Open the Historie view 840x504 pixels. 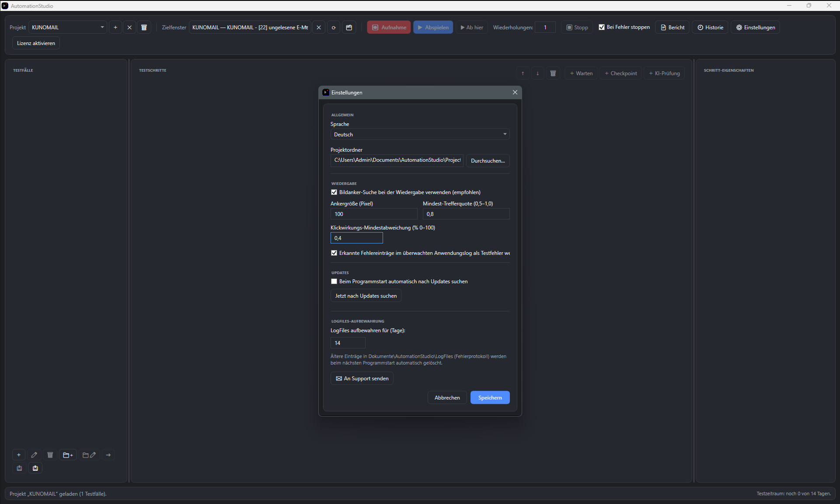point(710,27)
